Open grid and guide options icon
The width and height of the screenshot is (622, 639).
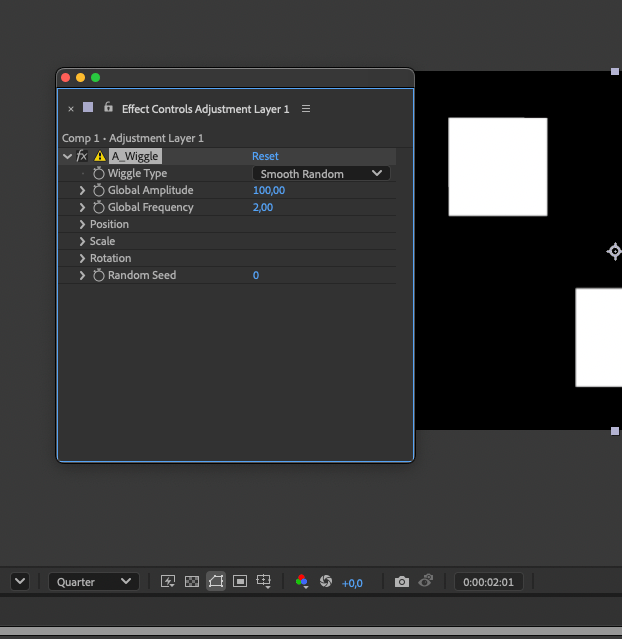tap(264, 581)
